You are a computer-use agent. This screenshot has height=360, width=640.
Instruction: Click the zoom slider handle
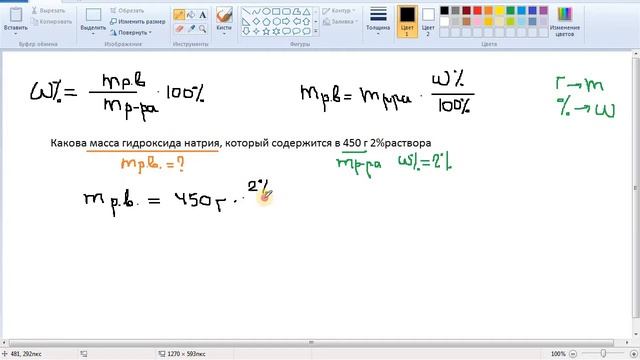click(603, 353)
